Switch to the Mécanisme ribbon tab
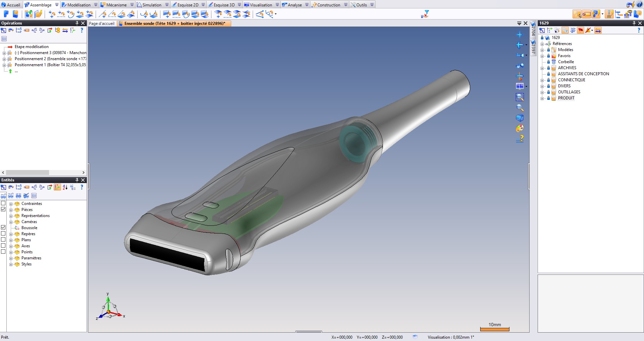 pos(116,5)
